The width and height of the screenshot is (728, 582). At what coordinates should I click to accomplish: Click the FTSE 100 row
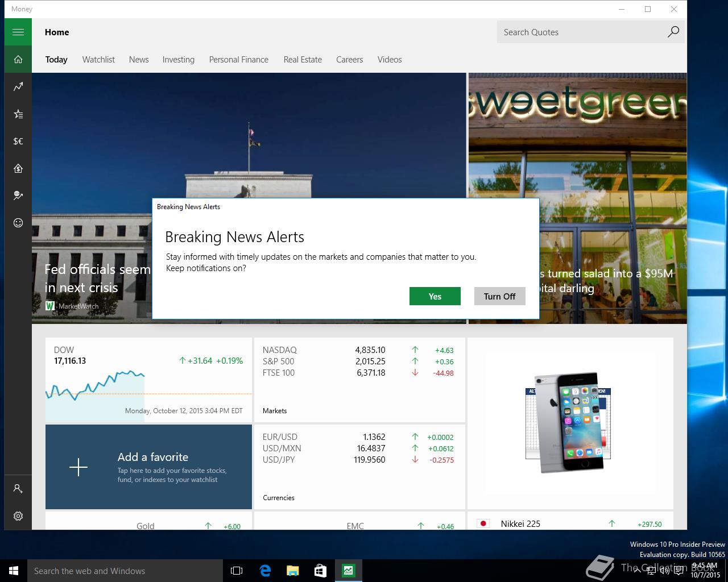pos(358,373)
